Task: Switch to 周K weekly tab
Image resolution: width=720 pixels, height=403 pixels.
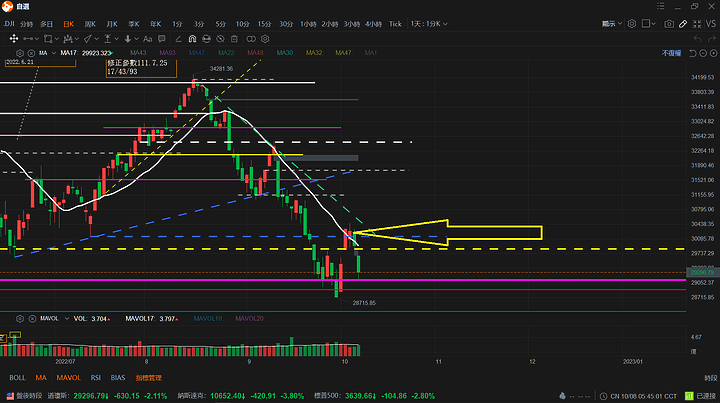Action: click(90, 24)
